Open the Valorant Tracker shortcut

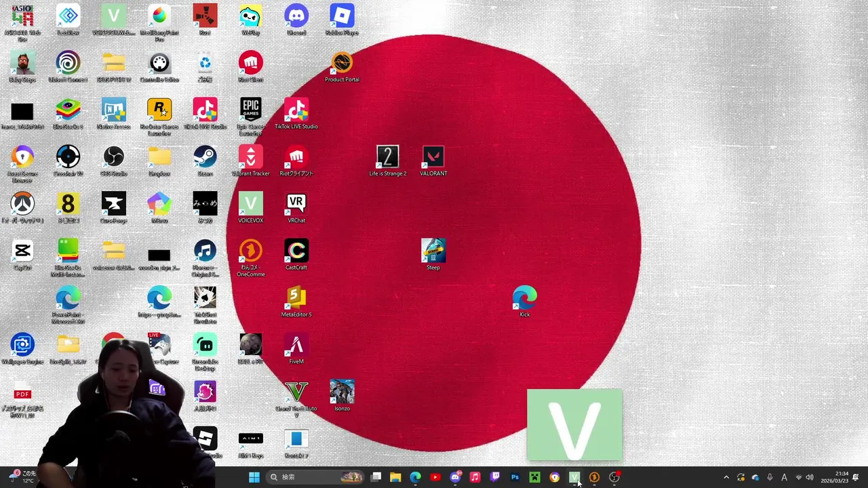pos(250,161)
